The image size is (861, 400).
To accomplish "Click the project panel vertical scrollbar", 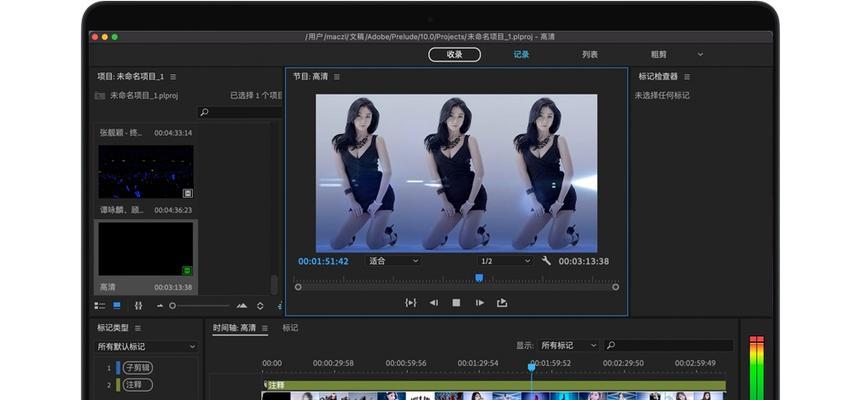I will (x=274, y=284).
